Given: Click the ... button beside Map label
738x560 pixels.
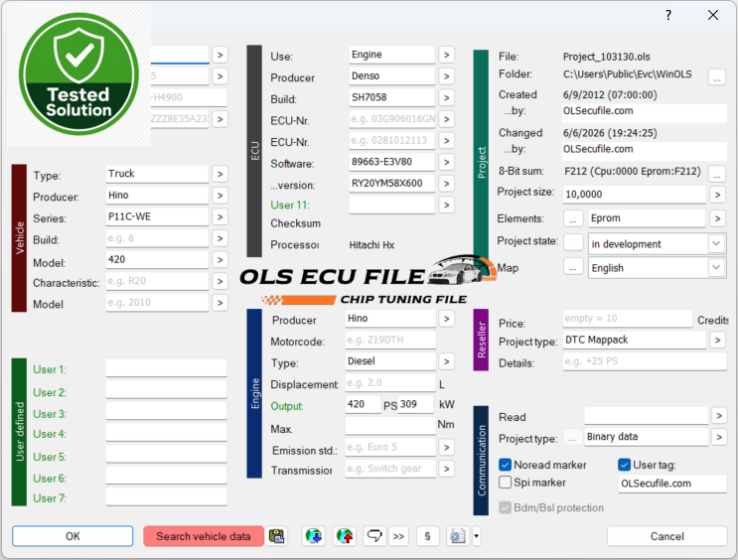Looking at the screenshot, I should click(573, 268).
